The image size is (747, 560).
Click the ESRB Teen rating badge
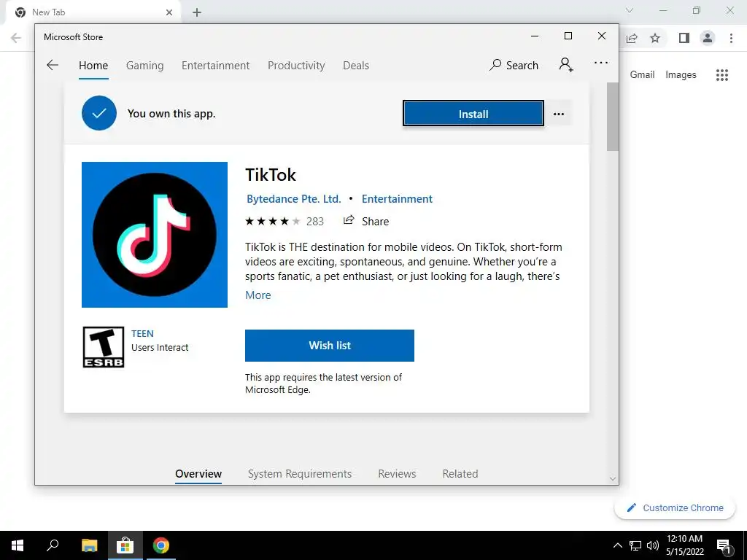[x=104, y=347]
